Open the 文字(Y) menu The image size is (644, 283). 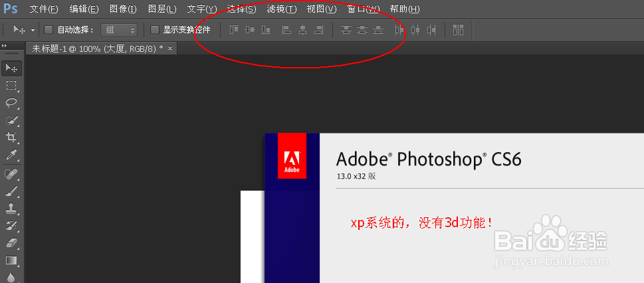point(201,9)
